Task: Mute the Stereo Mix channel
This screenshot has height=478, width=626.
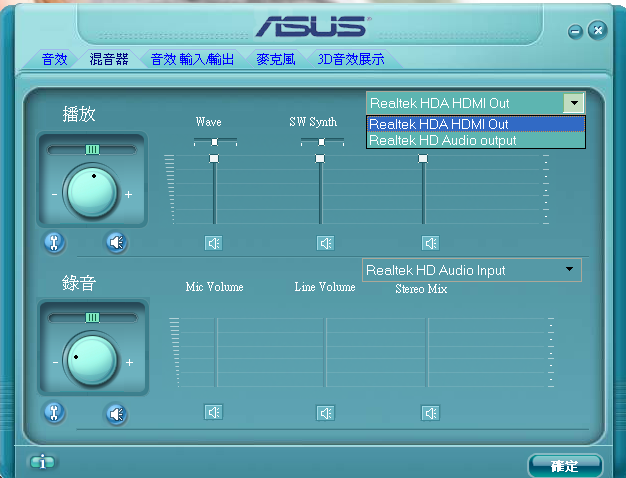Action: pyautogui.click(x=430, y=413)
